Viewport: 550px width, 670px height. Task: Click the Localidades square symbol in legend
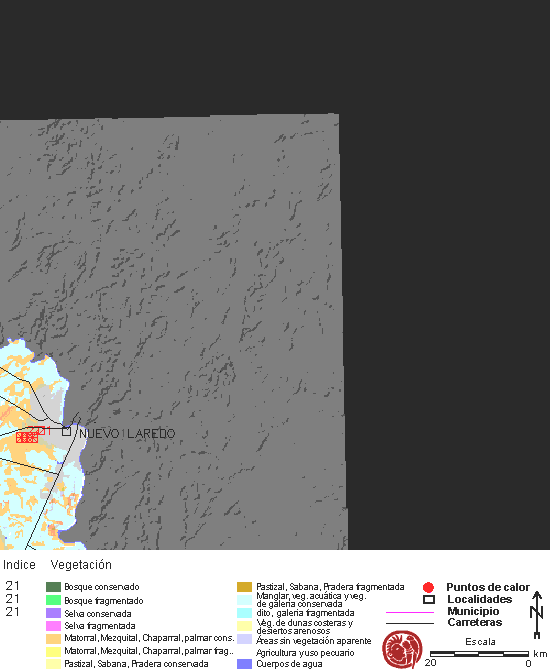[429, 599]
